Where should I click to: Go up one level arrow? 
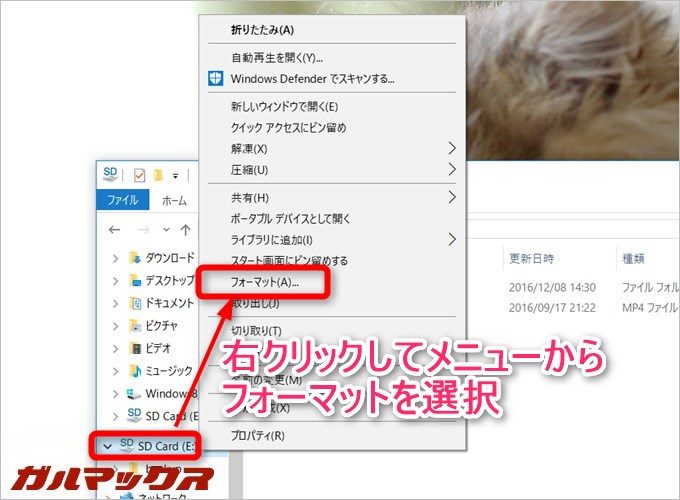186,230
